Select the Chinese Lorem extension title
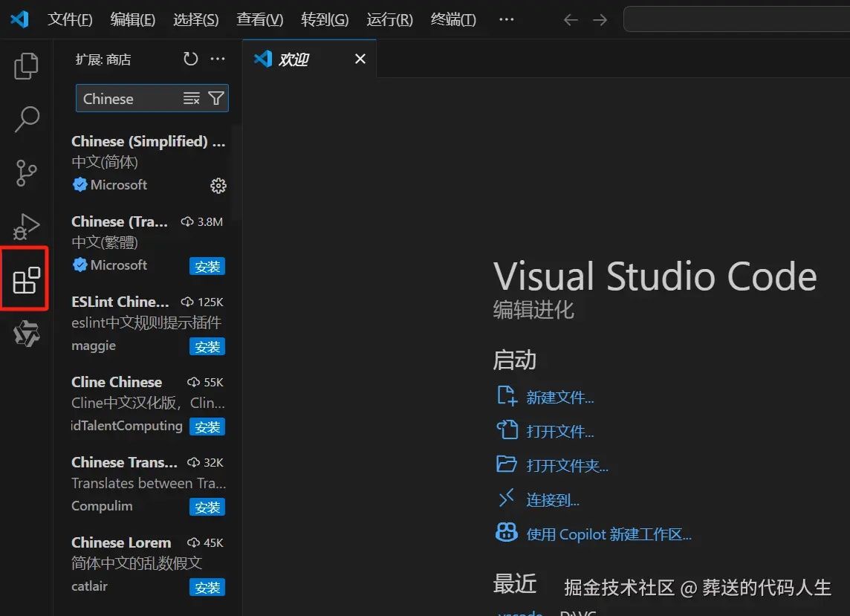The height and width of the screenshot is (616, 850). (x=121, y=542)
